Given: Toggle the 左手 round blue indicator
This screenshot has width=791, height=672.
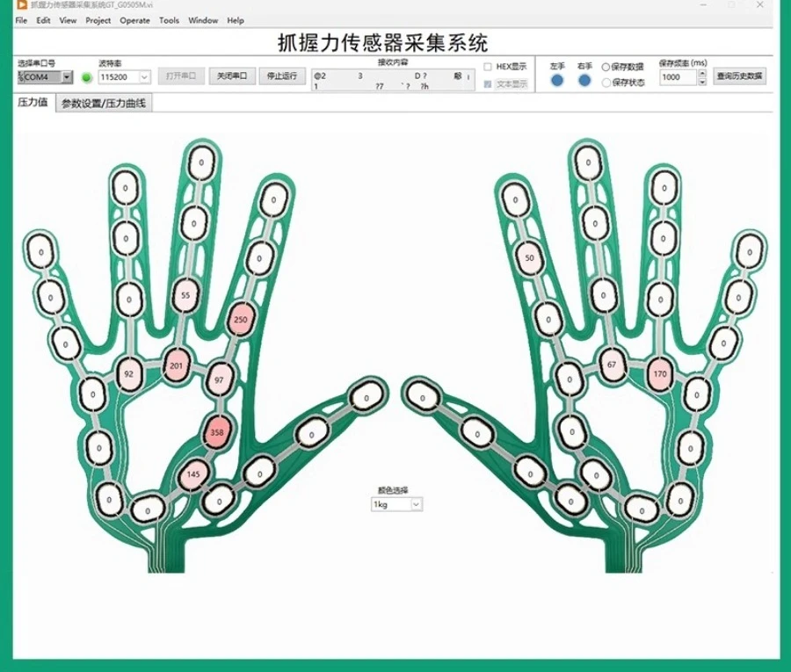Looking at the screenshot, I should [x=557, y=80].
